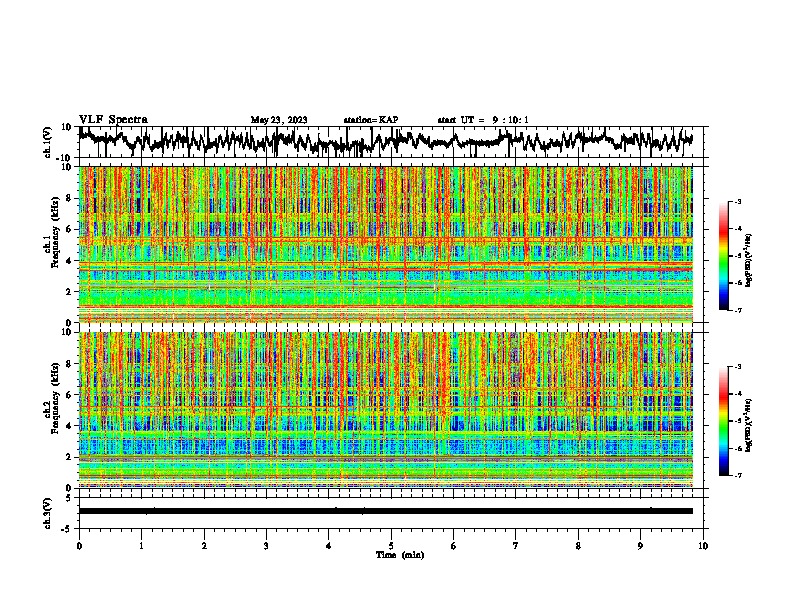
Task: Click time axis tick label '6'
Action: point(454,546)
